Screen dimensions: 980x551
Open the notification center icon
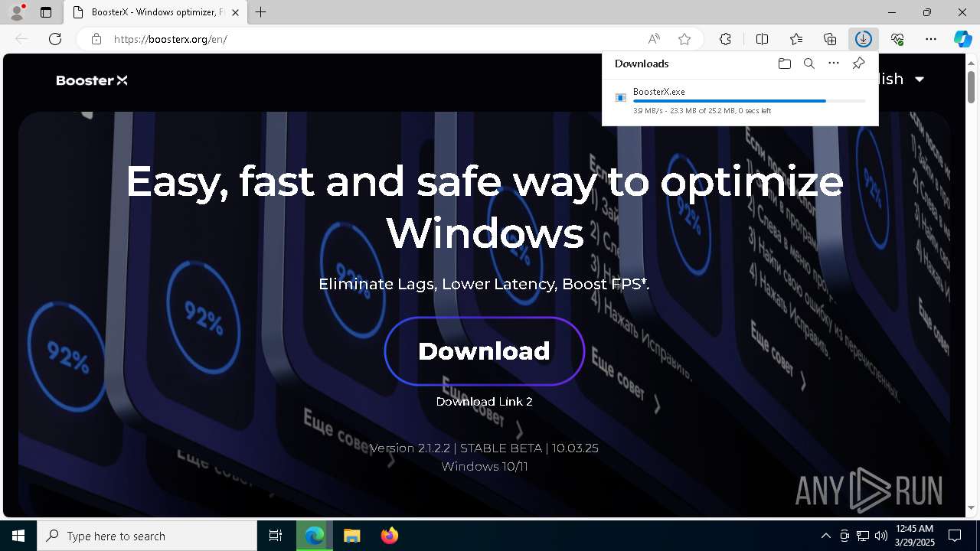955,536
